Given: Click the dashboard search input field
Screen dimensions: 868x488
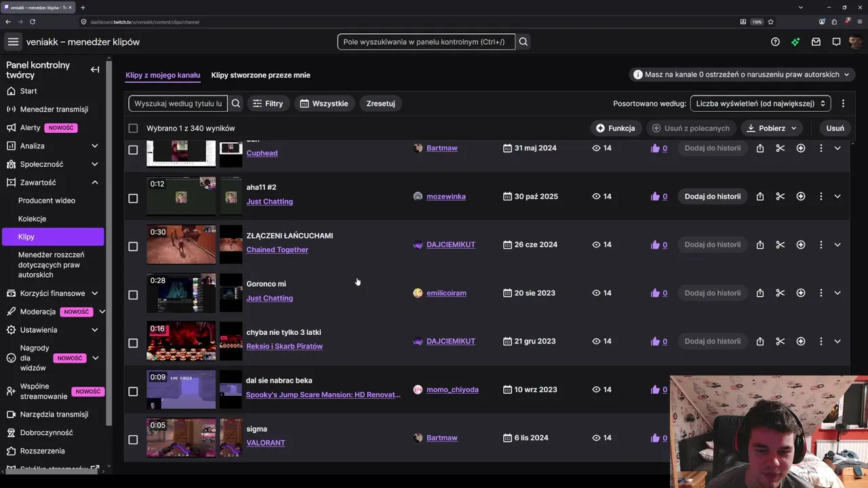Looking at the screenshot, I should tap(427, 42).
